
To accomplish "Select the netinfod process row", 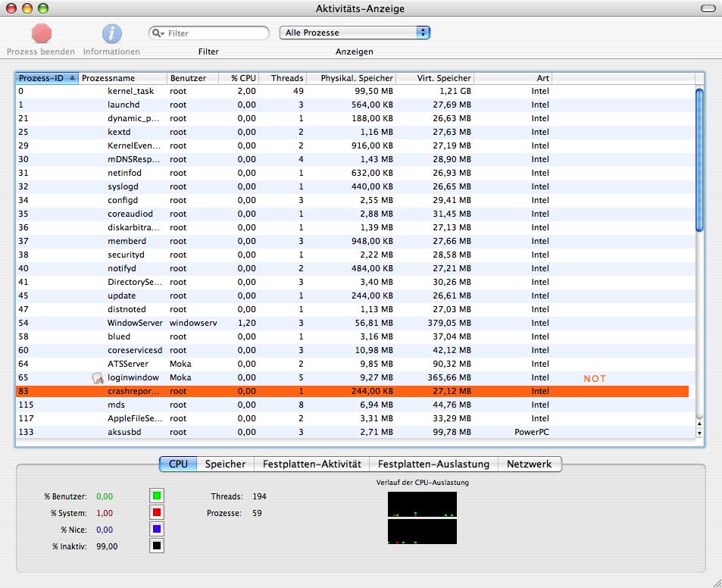I will [x=355, y=173].
